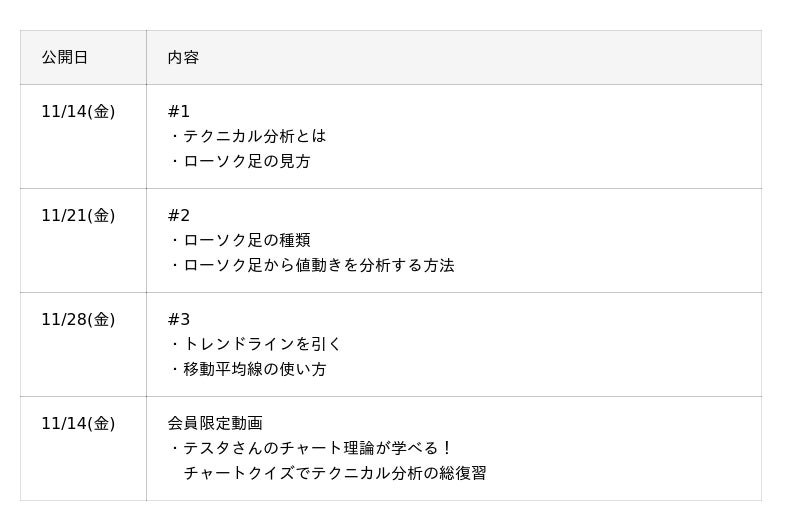Click the bullet before トレンドラインを引く
The width and height of the screenshot is (800, 531).
click(174, 344)
